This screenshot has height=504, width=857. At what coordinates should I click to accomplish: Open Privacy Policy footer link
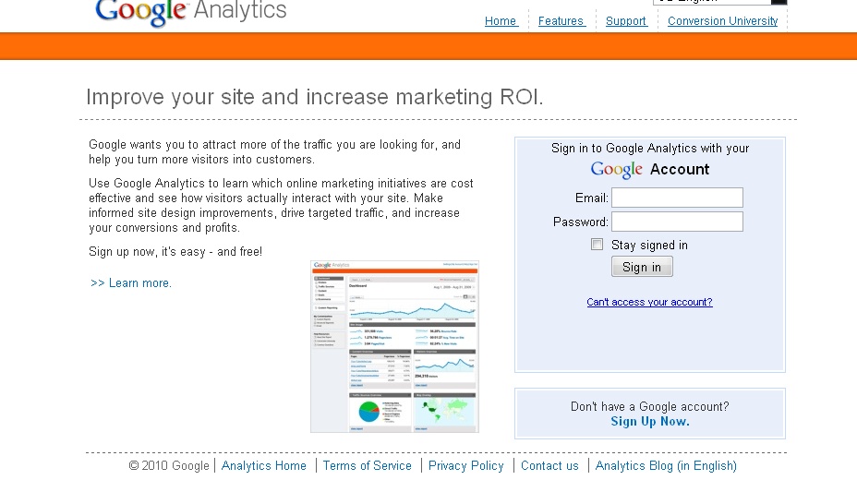pyautogui.click(x=465, y=466)
